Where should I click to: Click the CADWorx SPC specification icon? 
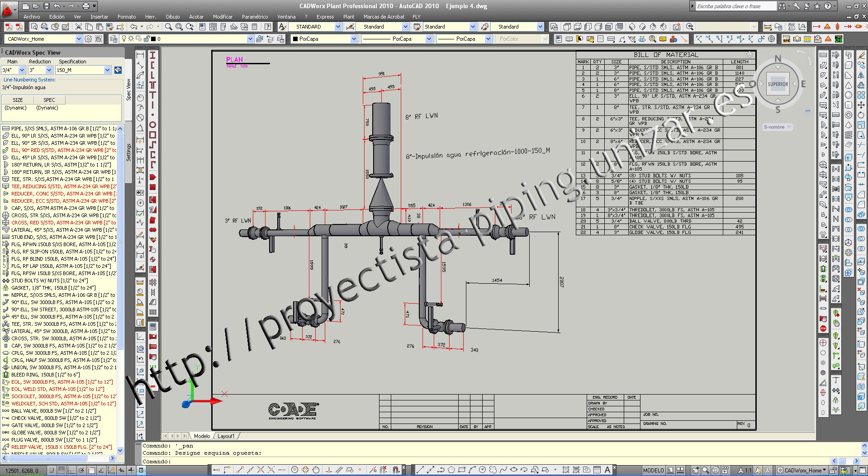pos(787,39)
